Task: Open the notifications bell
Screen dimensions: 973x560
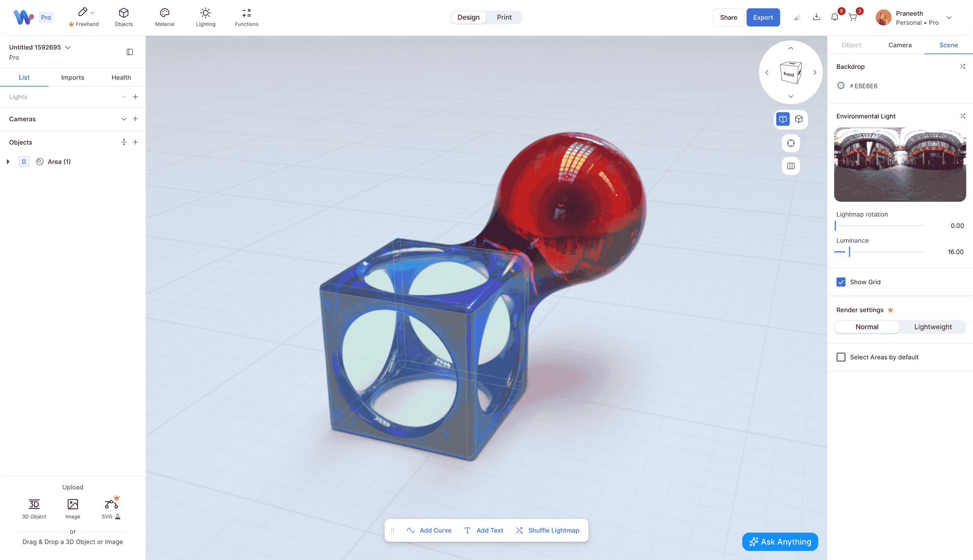Action: (835, 17)
